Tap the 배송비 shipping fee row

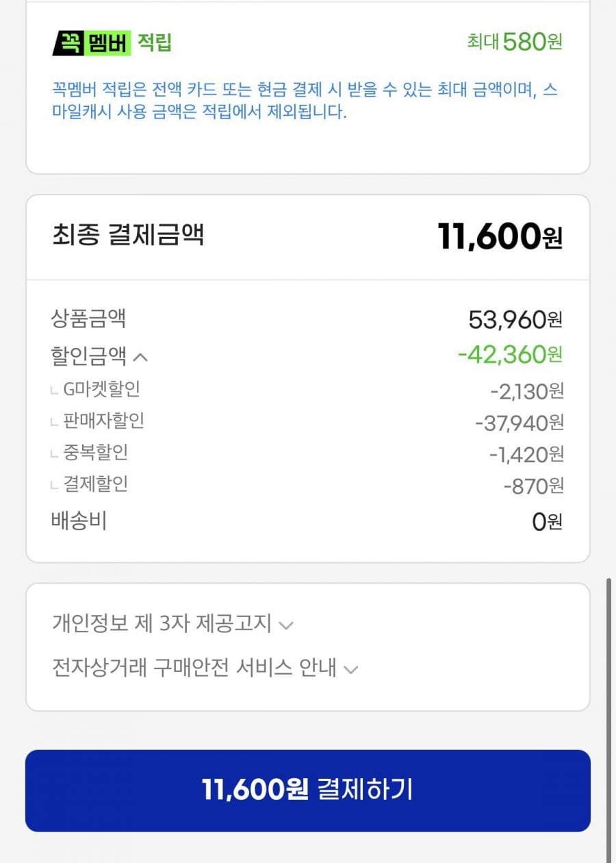[x=308, y=521]
